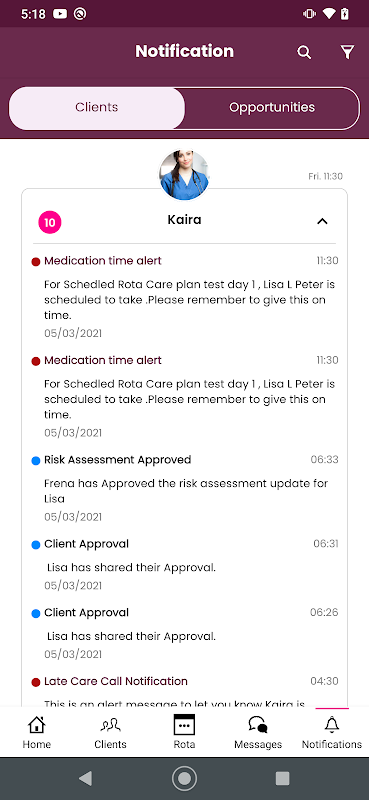Open the first Medication time alert
The width and height of the screenshot is (369, 800).
click(185, 296)
